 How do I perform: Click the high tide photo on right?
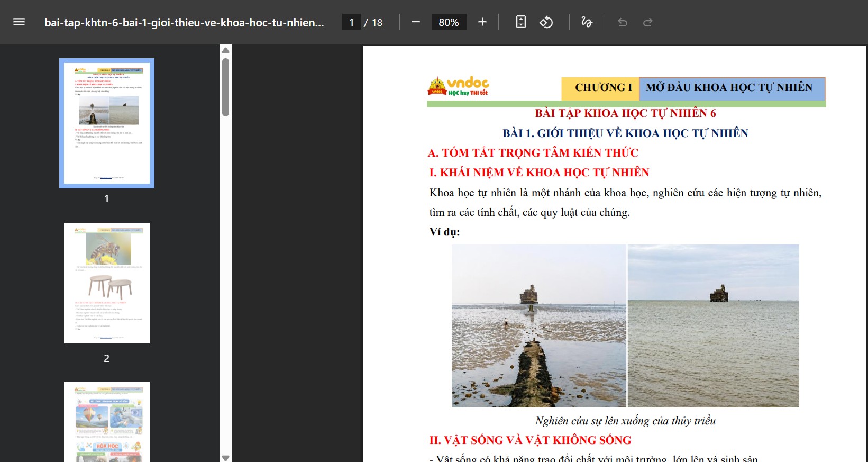click(x=714, y=326)
